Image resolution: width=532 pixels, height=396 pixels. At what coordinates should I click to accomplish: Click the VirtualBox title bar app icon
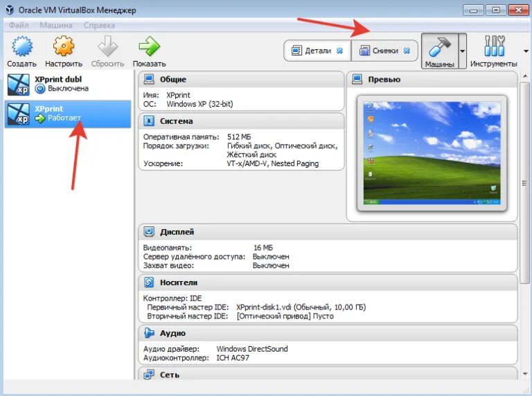pos(10,10)
